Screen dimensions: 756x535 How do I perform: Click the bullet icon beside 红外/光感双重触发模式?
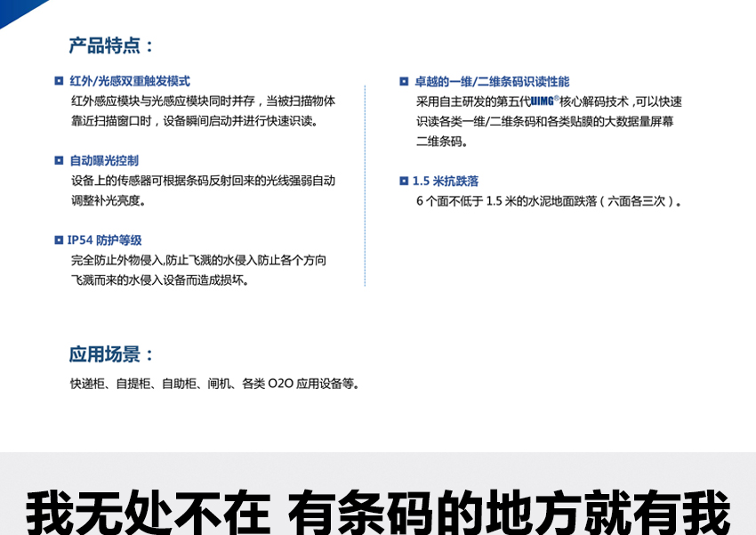tap(59, 81)
